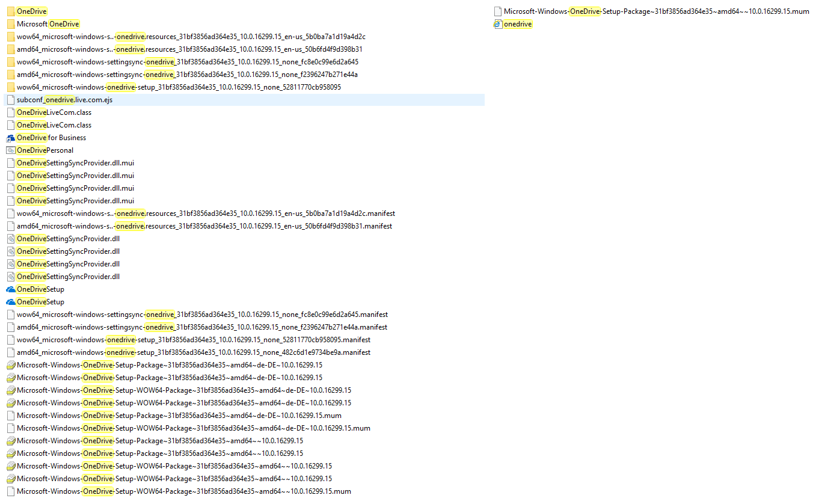Select Setup-WOW64-Package amd64~~10.0.16299.15.mum file name
Image resolution: width=819 pixels, height=504 pixels.
point(184,491)
